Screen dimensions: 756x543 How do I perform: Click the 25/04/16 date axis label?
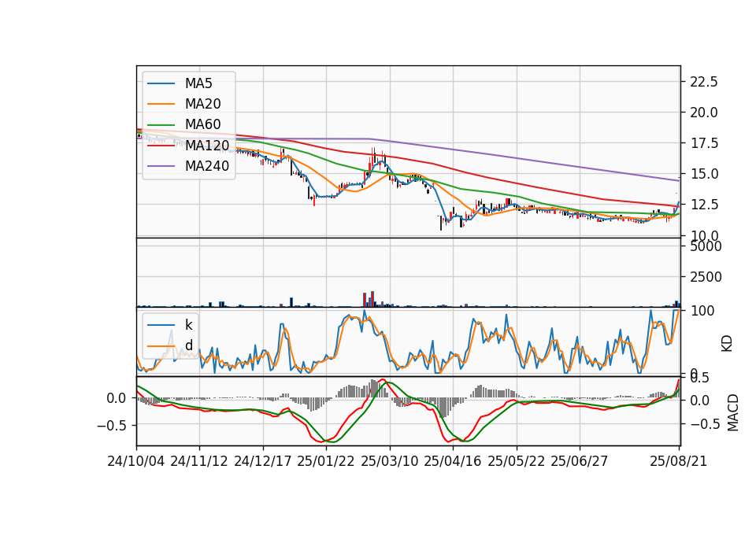(453, 461)
